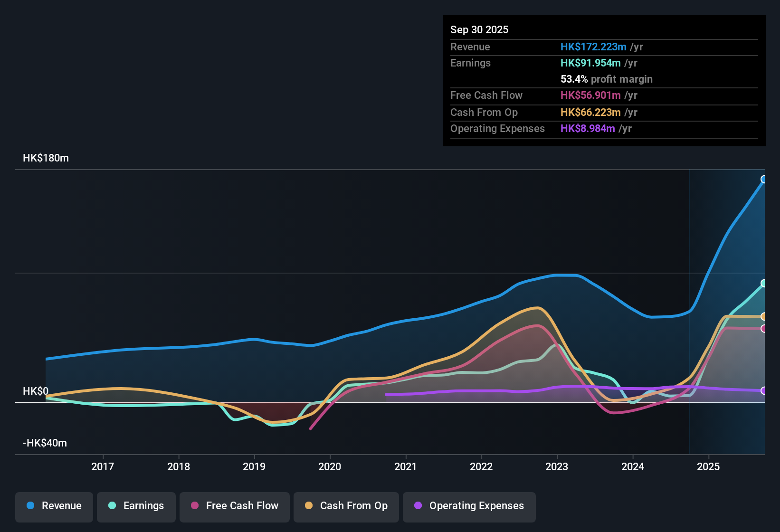The height and width of the screenshot is (532, 780).
Task: Expand the Earnings legend entry
Action: tap(136, 507)
